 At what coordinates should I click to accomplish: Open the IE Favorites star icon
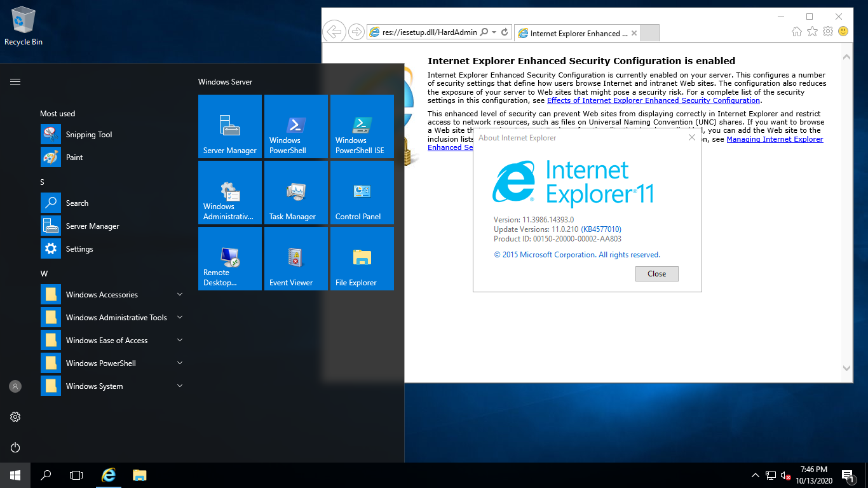[x=812, y=31]
